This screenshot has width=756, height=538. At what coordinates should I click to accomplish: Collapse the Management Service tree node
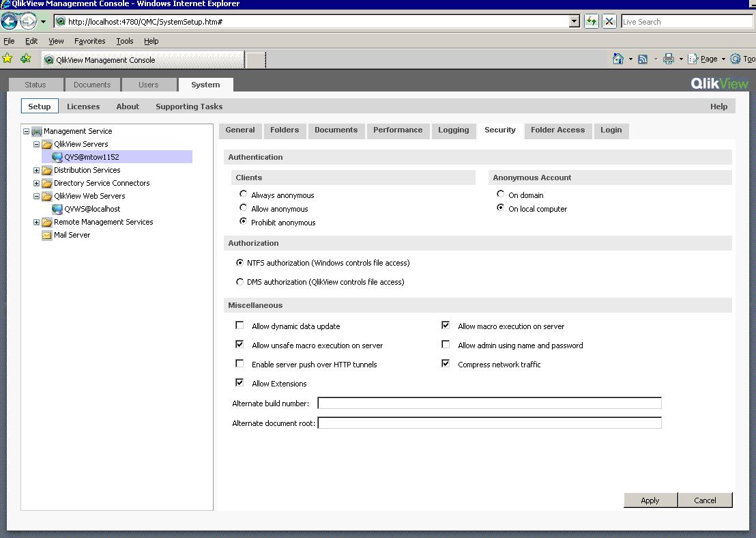pyautogui.click(x=26, y=131)
